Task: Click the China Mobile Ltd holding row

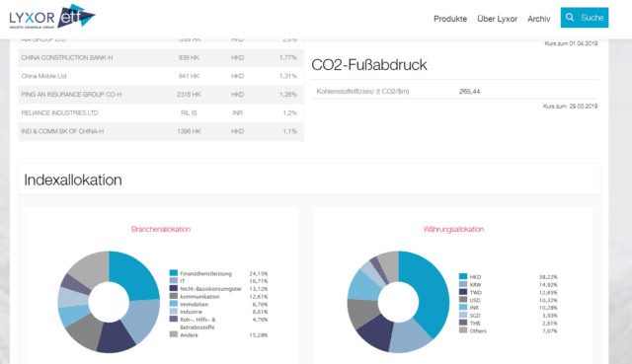Action: coord(161,76)
